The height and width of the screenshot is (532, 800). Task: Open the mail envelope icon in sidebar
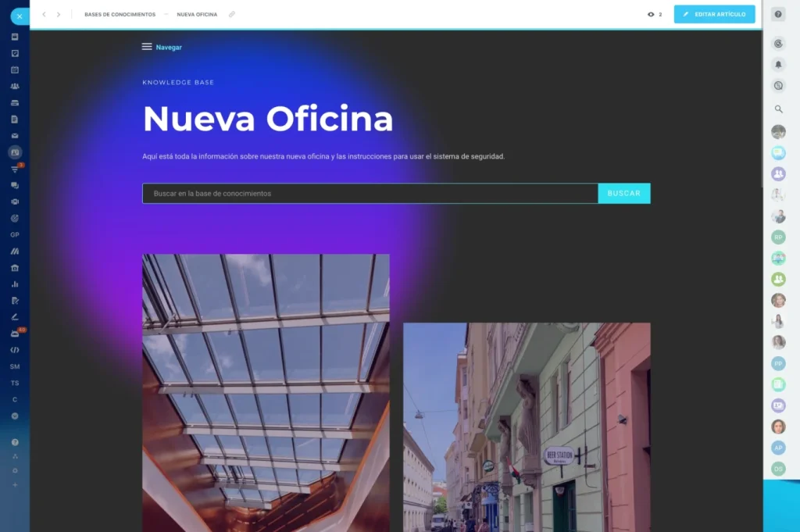(15, 136)
